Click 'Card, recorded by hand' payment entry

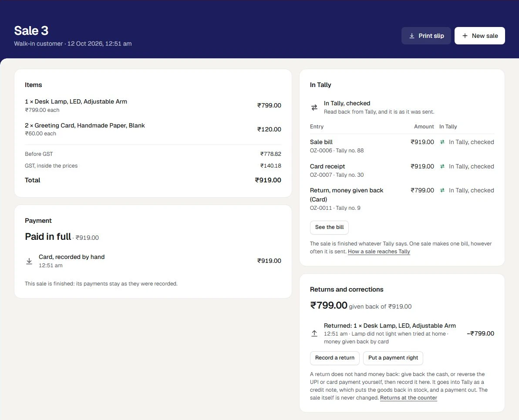(71, 257)
